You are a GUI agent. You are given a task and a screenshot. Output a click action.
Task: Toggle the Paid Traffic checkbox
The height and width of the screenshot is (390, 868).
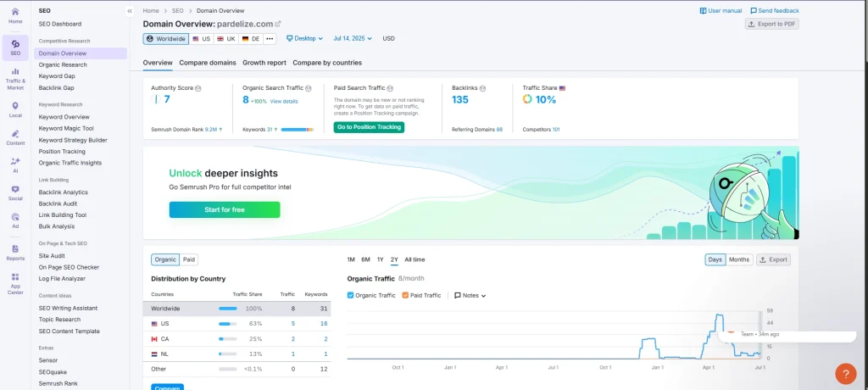405,295
